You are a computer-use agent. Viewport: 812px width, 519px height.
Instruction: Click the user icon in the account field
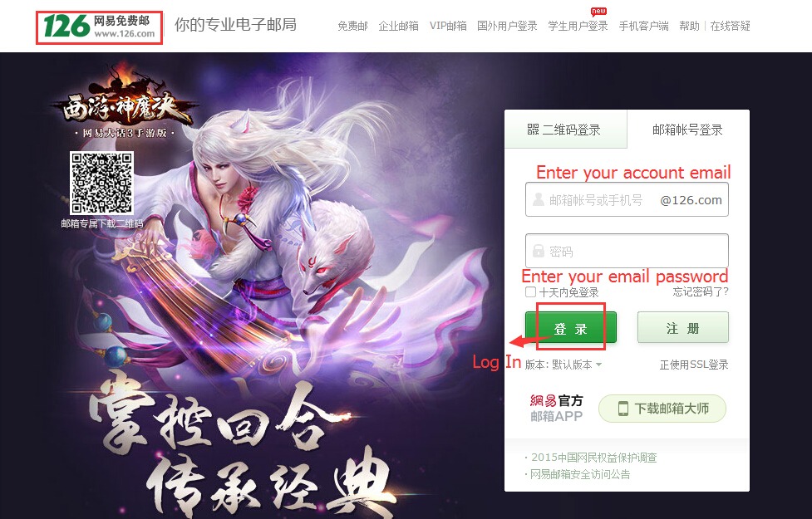click(538, 199)
